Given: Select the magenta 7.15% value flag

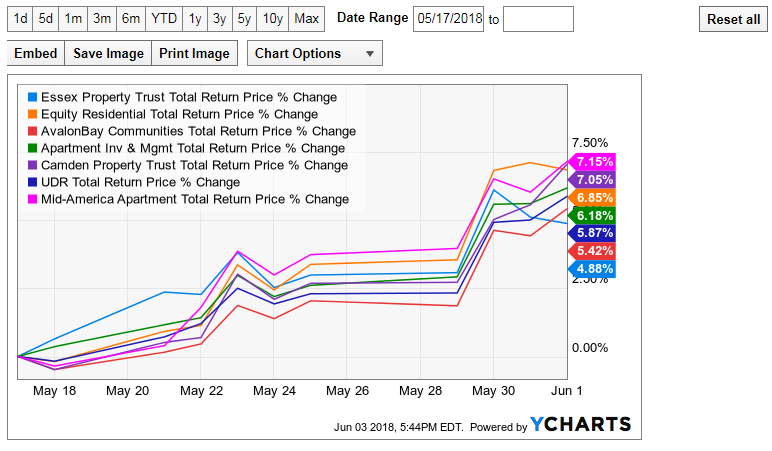Looking at the screenshot, I should coord(592,161).
